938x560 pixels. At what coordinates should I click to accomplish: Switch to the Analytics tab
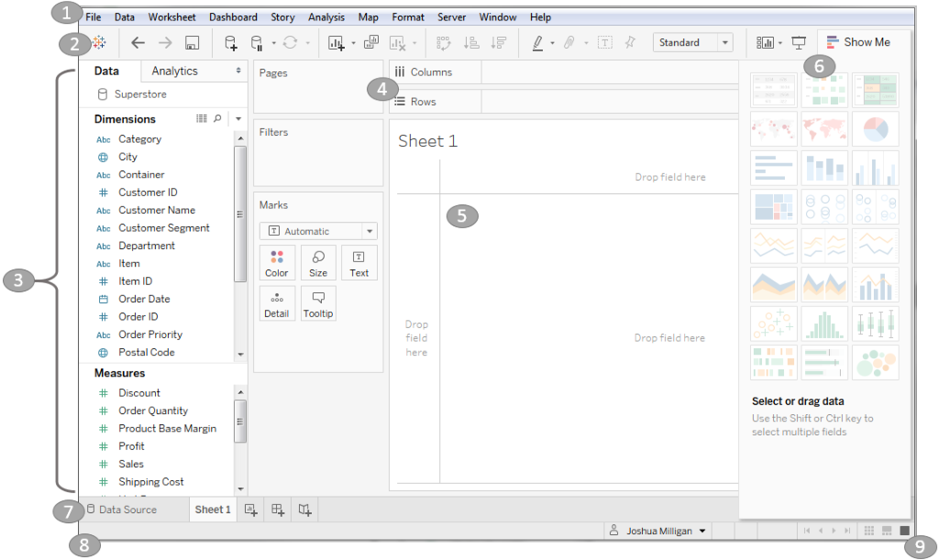(x=175, y=71)
